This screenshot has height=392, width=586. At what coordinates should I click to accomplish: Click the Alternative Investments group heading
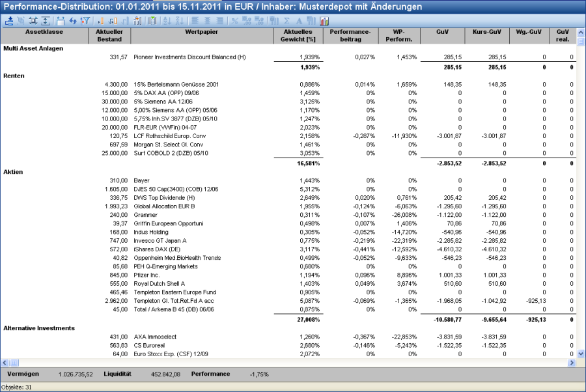pyautogui.click(x=39, y=328)
